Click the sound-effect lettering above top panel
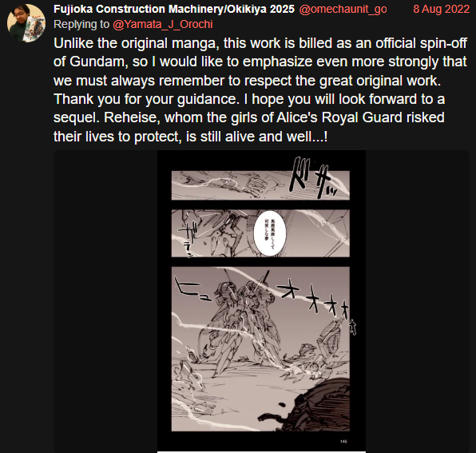 point(313,177)
